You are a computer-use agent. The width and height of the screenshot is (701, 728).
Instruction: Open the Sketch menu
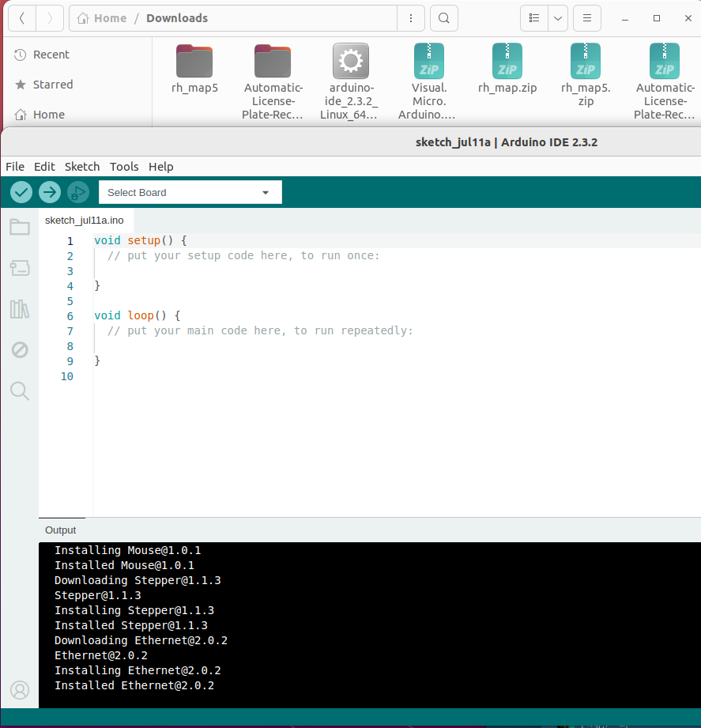82,167
